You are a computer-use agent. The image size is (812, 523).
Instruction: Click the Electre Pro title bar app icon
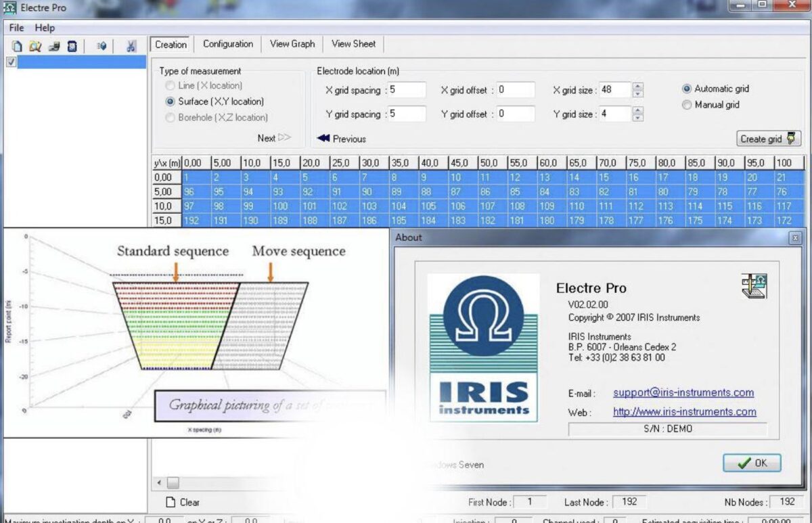pyautogui.click(x=9, y=7)
